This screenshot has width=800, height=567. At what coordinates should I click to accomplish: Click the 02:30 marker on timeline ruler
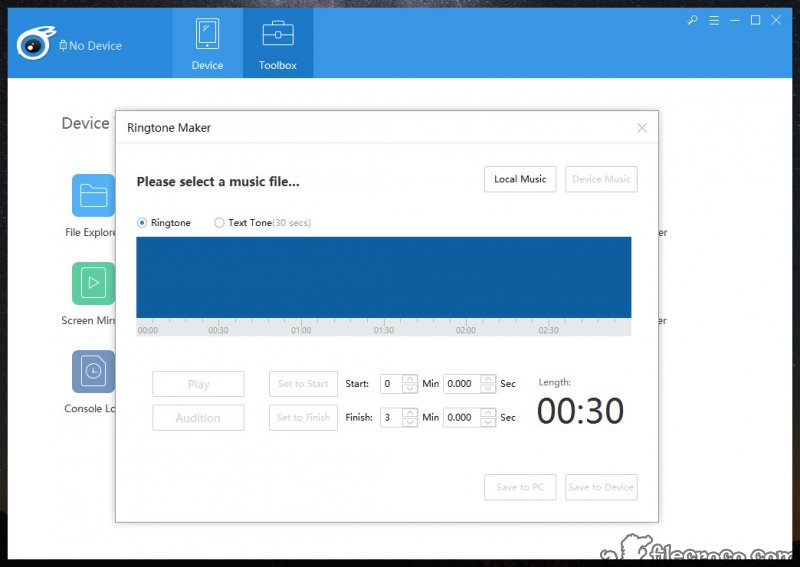pos(548,330)
